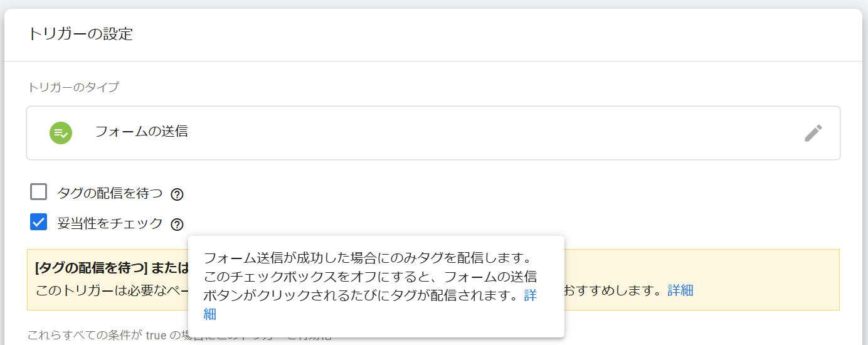868x345 pixels.
Task: Click help icon beside 妥当性をチェック
Action: click(x=177, y=224)
